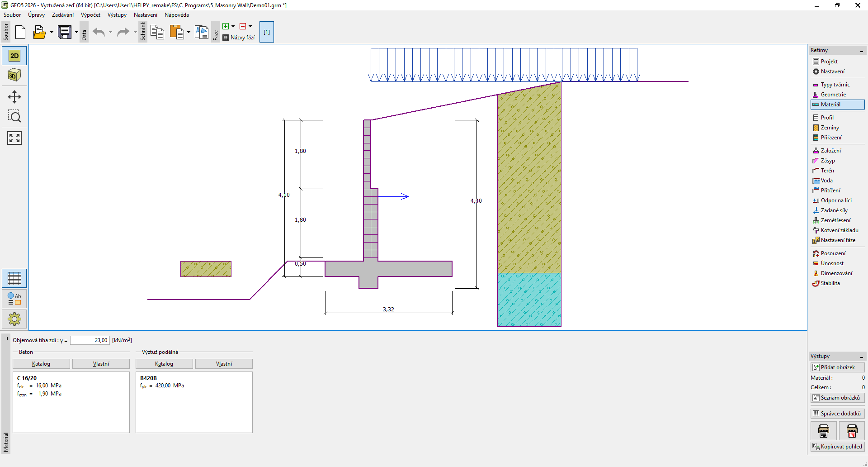The height and width of the screenshot is (467, 868).
Task: Expand the add stage dropdown arrow
Action: pyautogui.click(x=233, y=26)
